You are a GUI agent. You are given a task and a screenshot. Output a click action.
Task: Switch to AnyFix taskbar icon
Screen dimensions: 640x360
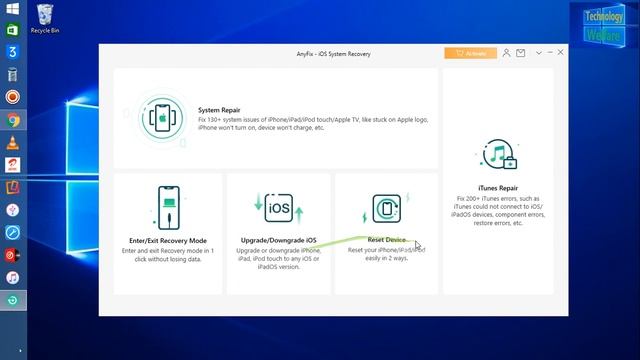(x=13, y=300)
